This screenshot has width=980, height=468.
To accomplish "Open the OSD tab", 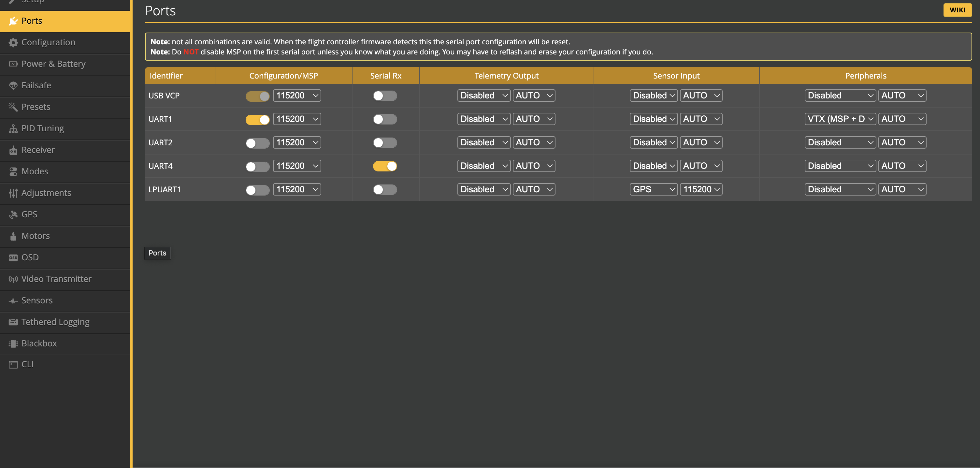I will point(30,257).
